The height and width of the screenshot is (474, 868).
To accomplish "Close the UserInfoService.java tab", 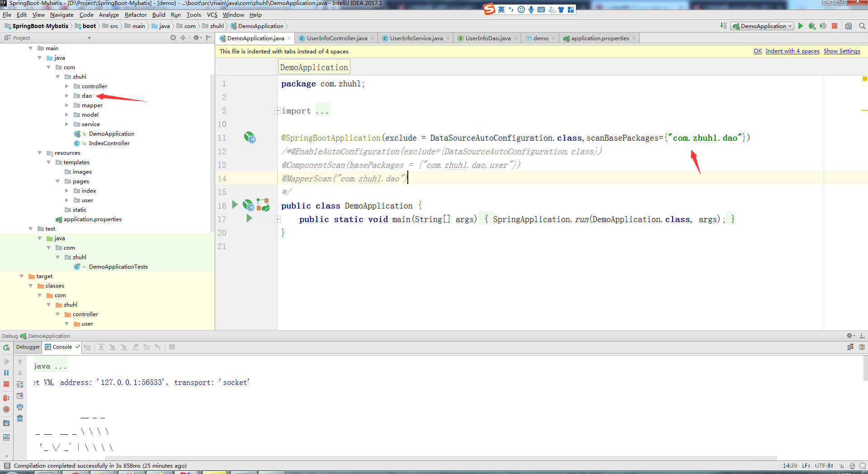I will (448, 38).
